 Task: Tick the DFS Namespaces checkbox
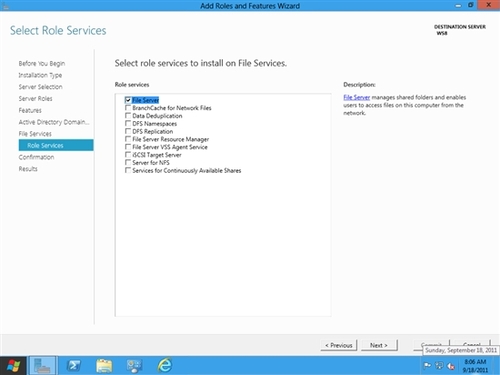(x=128, y=124)
